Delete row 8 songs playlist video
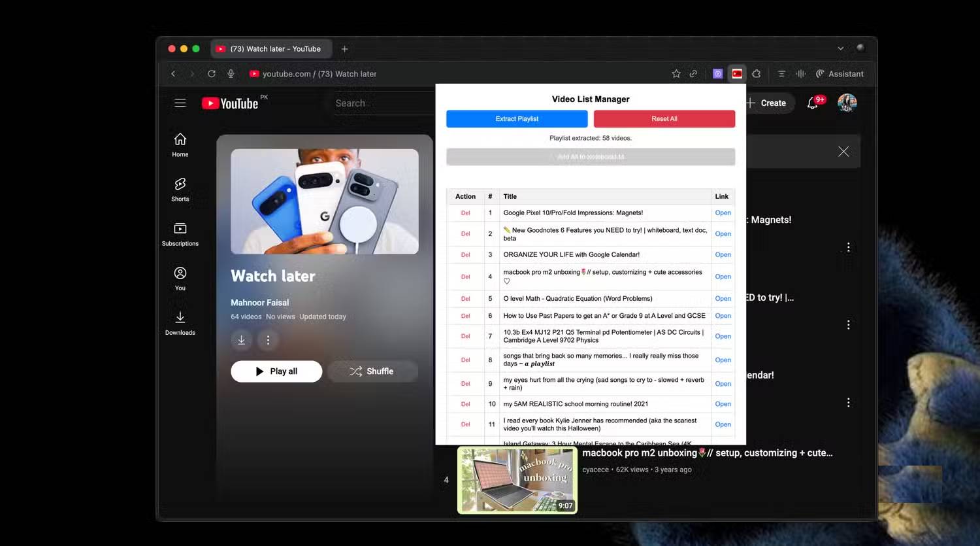The image size is (980, 546). click(465, 360)
